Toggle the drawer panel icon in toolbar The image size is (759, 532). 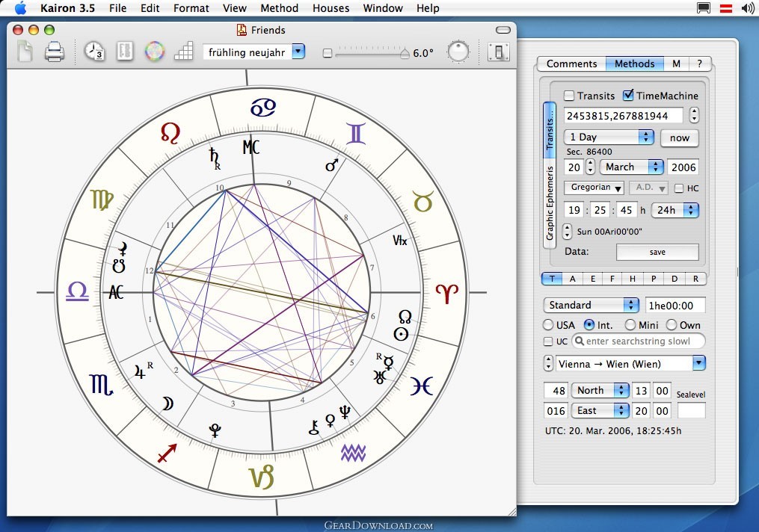[499, 52]
